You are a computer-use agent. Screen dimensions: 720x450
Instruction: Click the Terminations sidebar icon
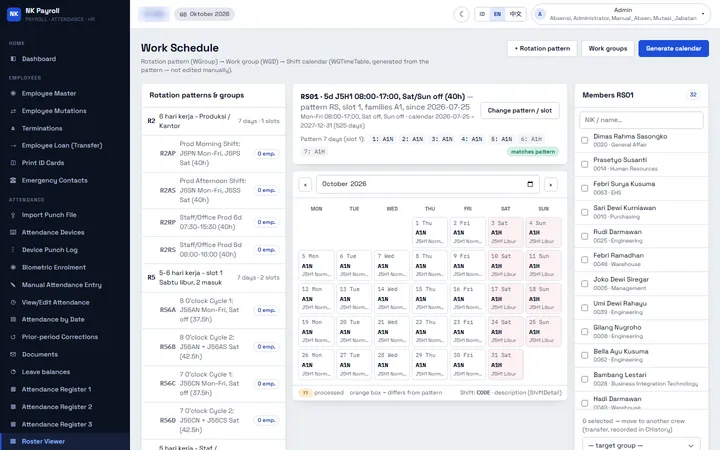click(13, 128)
